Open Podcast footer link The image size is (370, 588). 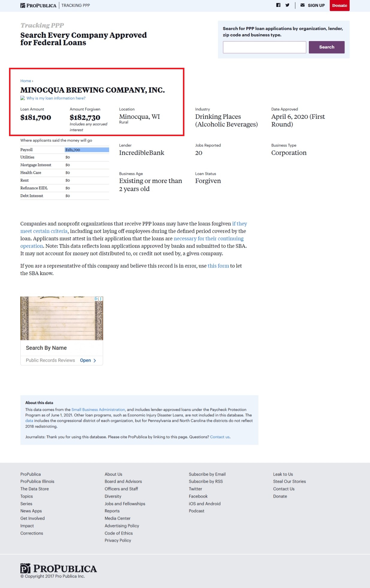point(196,511)
